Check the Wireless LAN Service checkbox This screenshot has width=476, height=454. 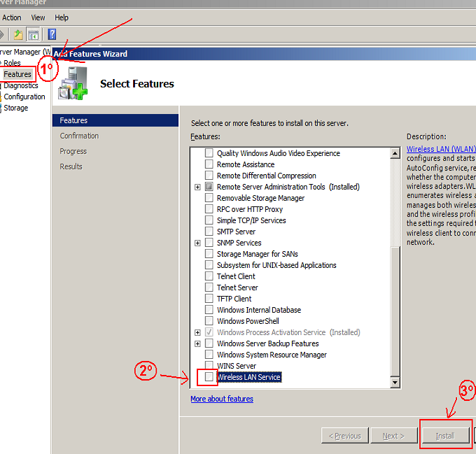[x=209, y=376]
